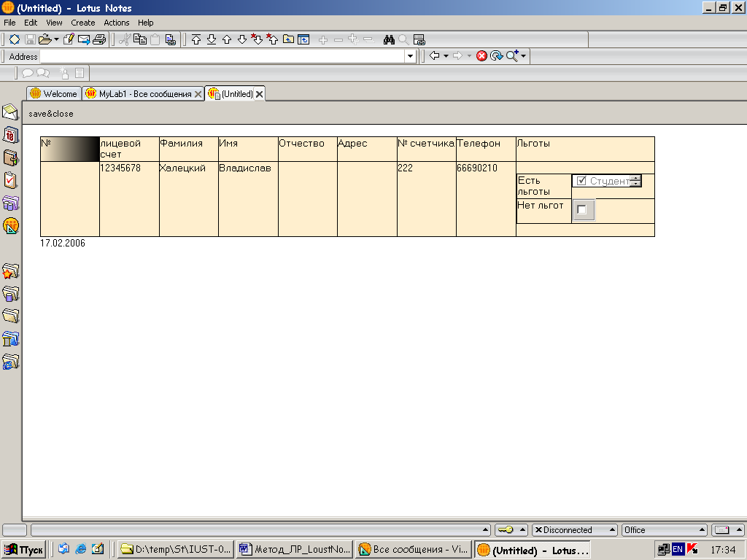
Task: Open the Disconnected status dropdown
Action: pos(575,530)
